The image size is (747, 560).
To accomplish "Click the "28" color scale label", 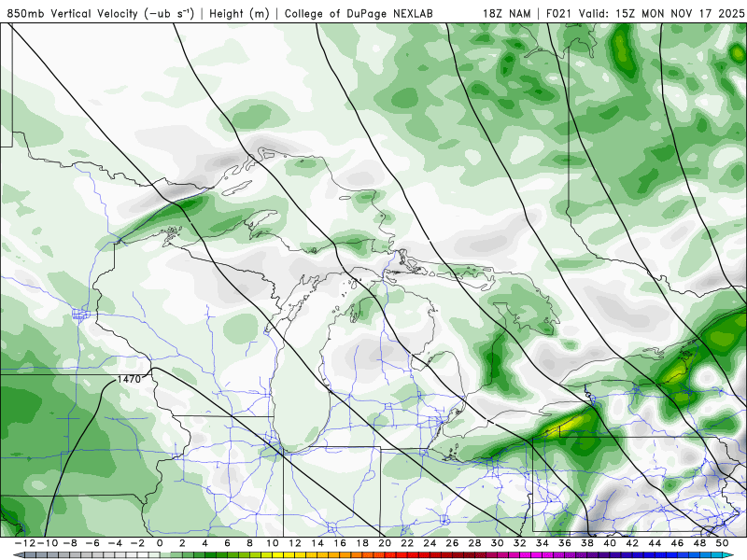I will pyautogui.click(x=474, y=543).
